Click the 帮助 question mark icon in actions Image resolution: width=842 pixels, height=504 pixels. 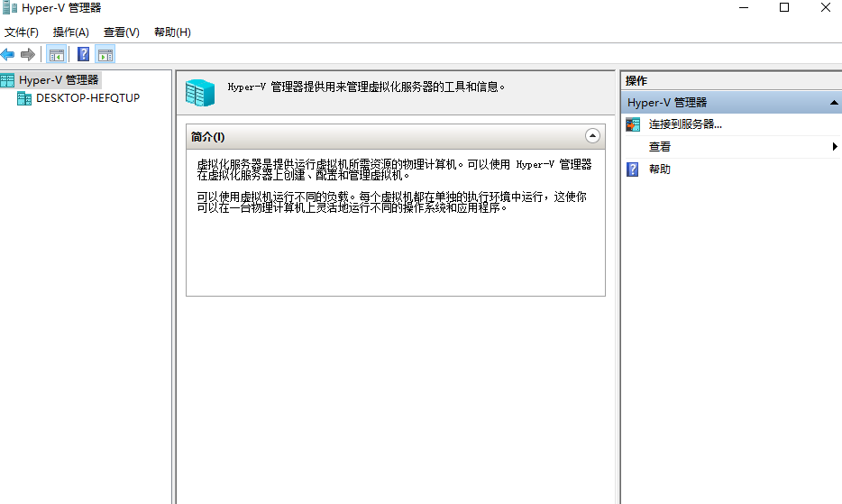click(633, 170)
